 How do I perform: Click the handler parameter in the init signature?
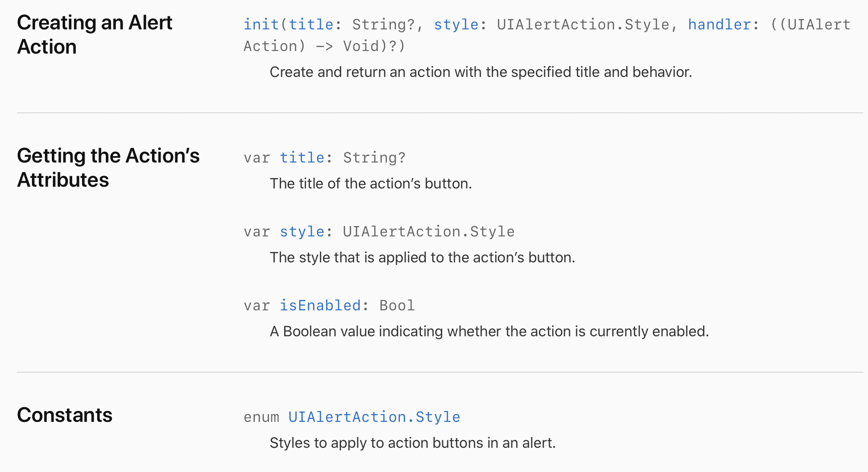tap(719, 25)
